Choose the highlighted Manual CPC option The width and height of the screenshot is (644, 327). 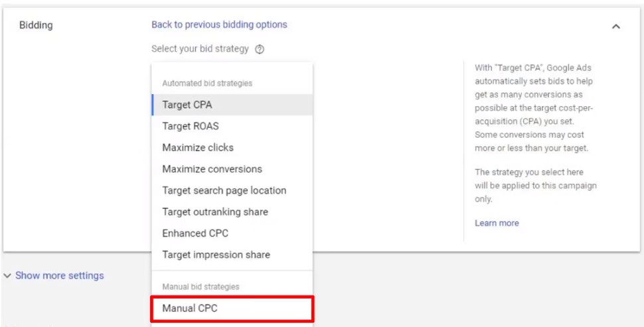tap(232, 308)
